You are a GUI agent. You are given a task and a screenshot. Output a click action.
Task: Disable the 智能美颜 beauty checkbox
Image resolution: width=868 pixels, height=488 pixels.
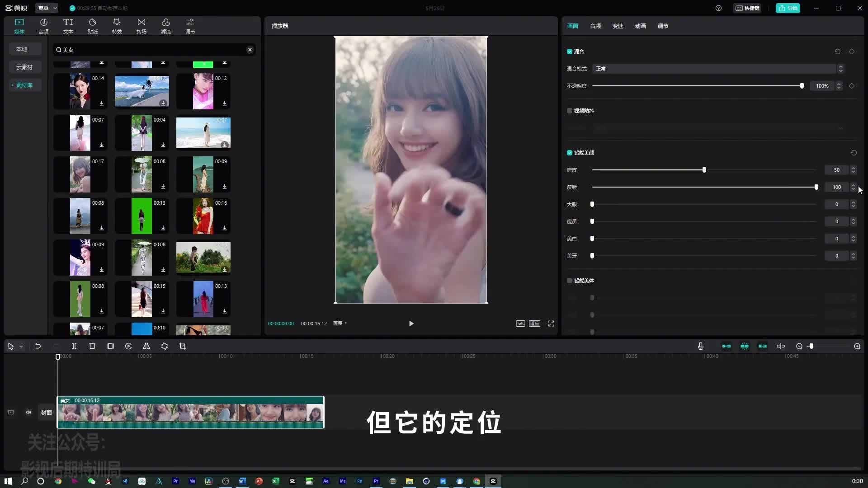[x=570, y=153]
